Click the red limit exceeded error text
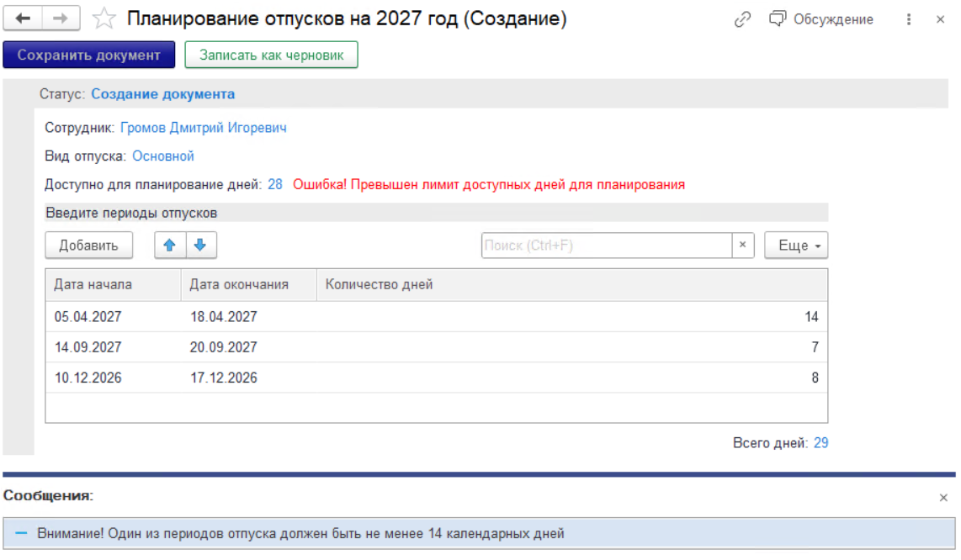 [x=488, y=184]
